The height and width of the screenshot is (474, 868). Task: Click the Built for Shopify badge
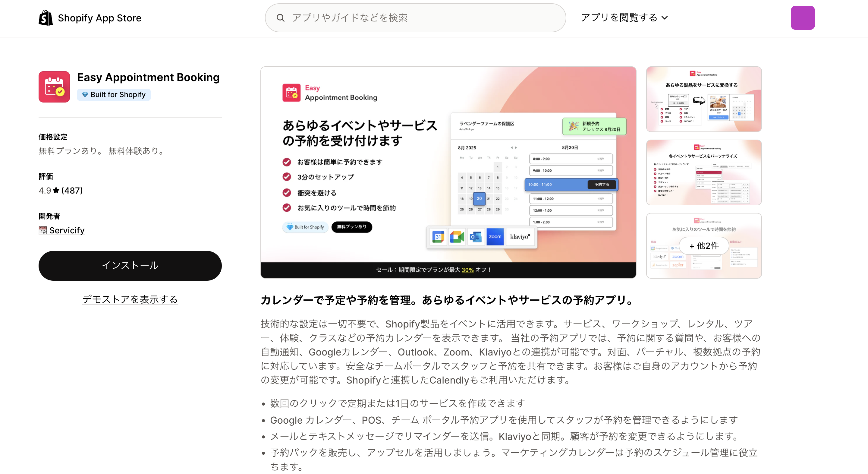[114, 95]
